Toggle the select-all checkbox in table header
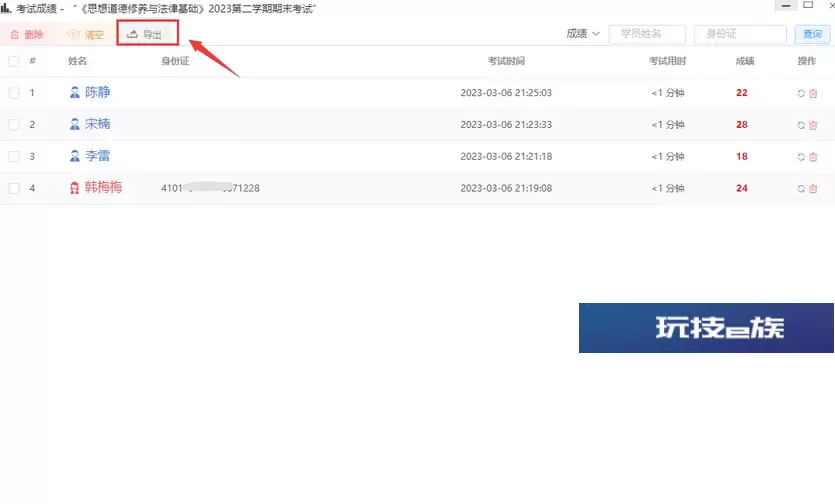This screenshot has height=504, width=835. coord(14,61)
